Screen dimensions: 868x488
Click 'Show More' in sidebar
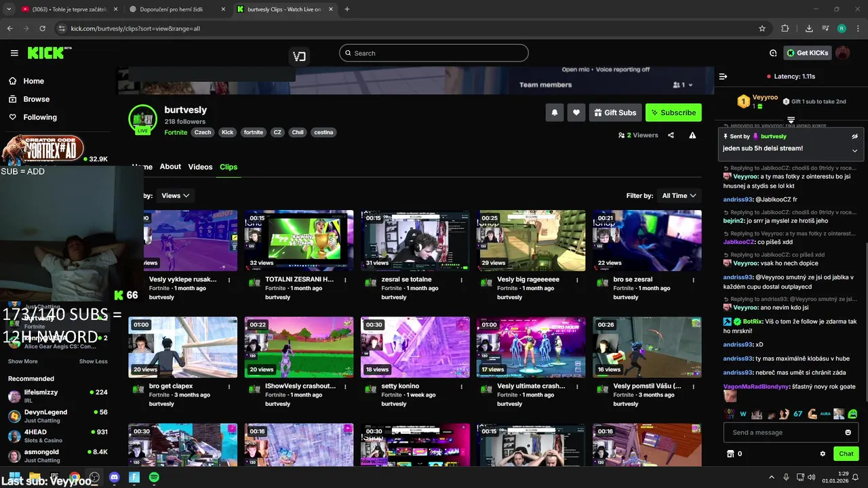click(22, 361)
